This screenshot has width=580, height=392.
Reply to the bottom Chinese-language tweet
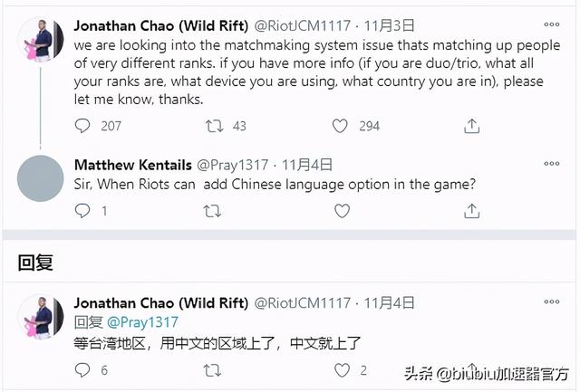pos(82,369)
